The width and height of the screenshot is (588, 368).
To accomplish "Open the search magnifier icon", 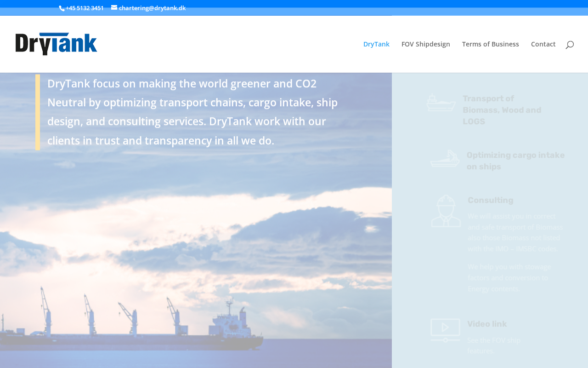I will 570,45.
